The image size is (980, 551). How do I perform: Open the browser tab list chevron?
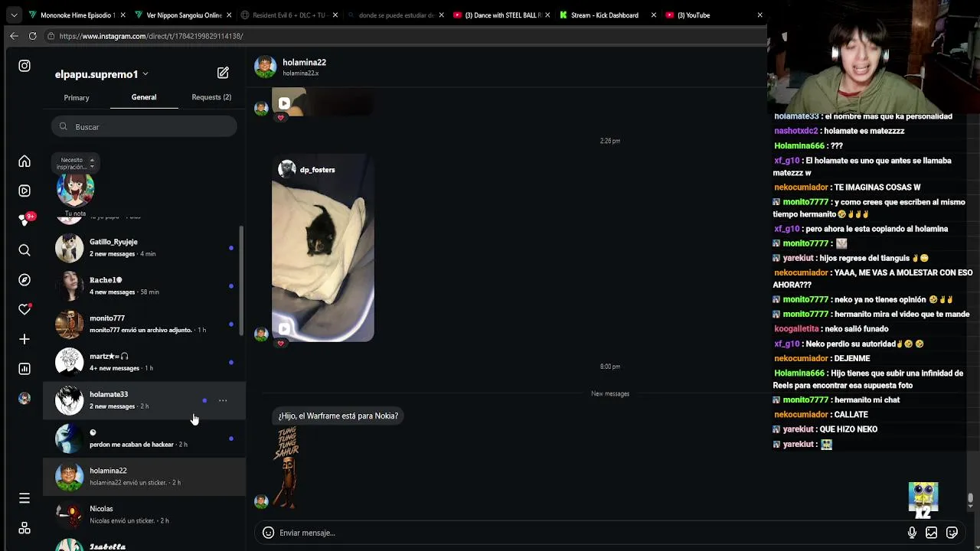pos(14,15)
